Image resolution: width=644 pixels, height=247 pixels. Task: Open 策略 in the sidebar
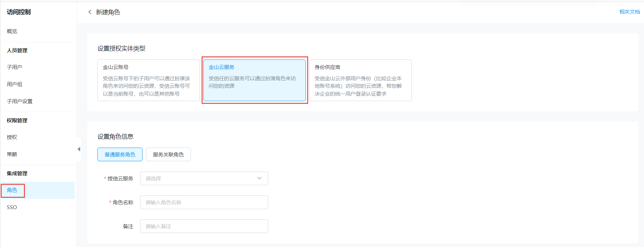click(x=12, y=154)
